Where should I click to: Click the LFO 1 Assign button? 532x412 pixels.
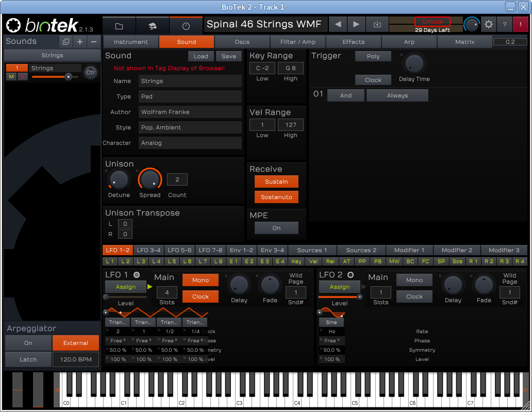126,287
